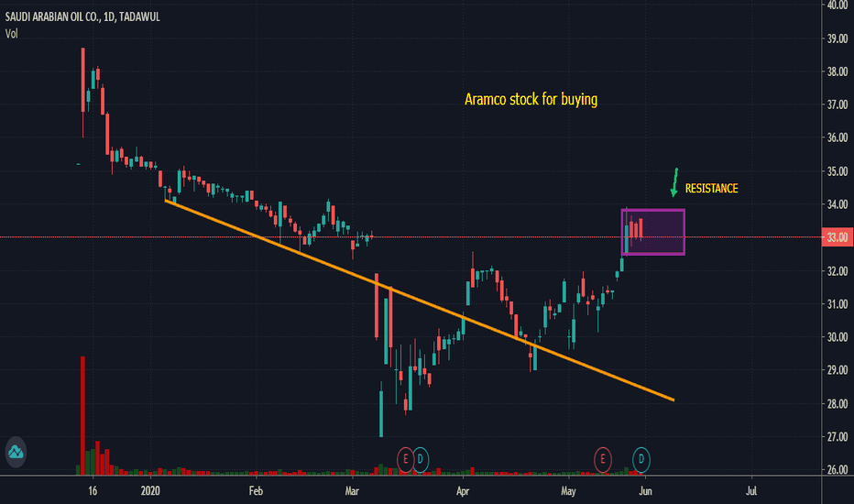
Task: Click the 26.00 price axis label
Action: [838, 469]
